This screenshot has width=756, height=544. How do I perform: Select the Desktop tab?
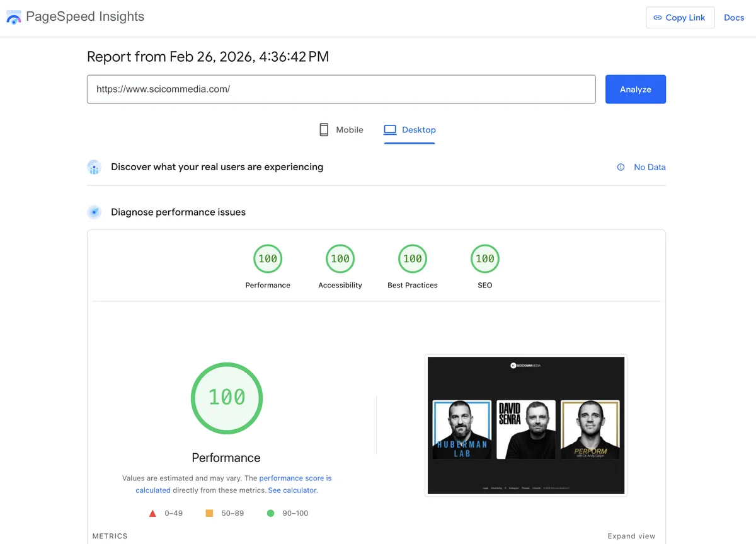tap(410, 130)
